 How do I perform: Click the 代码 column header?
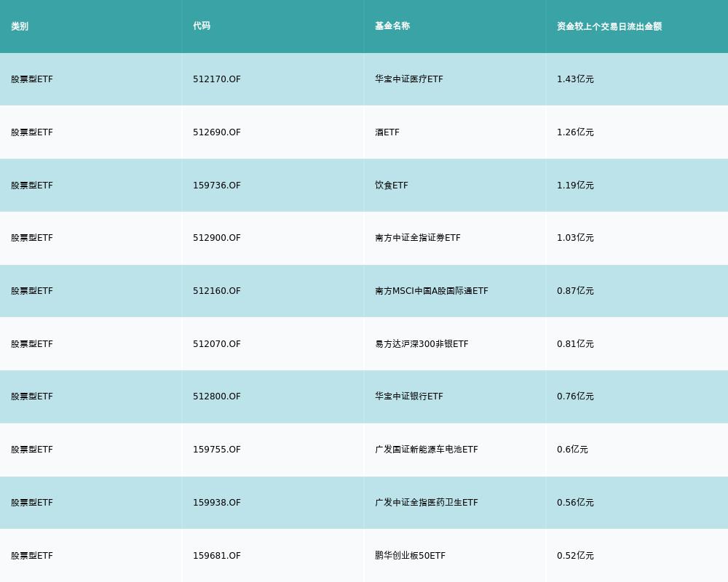point(202,26)
